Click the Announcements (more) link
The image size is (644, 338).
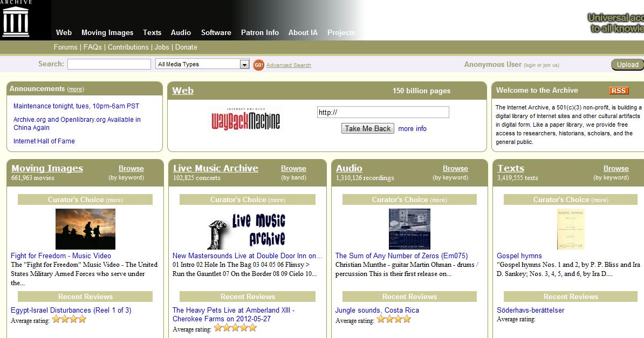(x=76, y=89)
